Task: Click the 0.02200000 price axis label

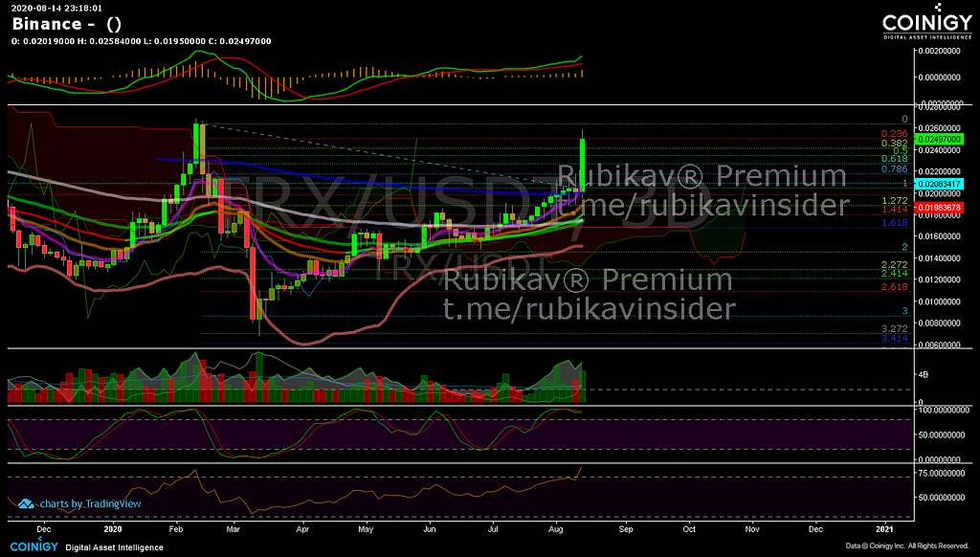Action: click(x=940, y=172)
